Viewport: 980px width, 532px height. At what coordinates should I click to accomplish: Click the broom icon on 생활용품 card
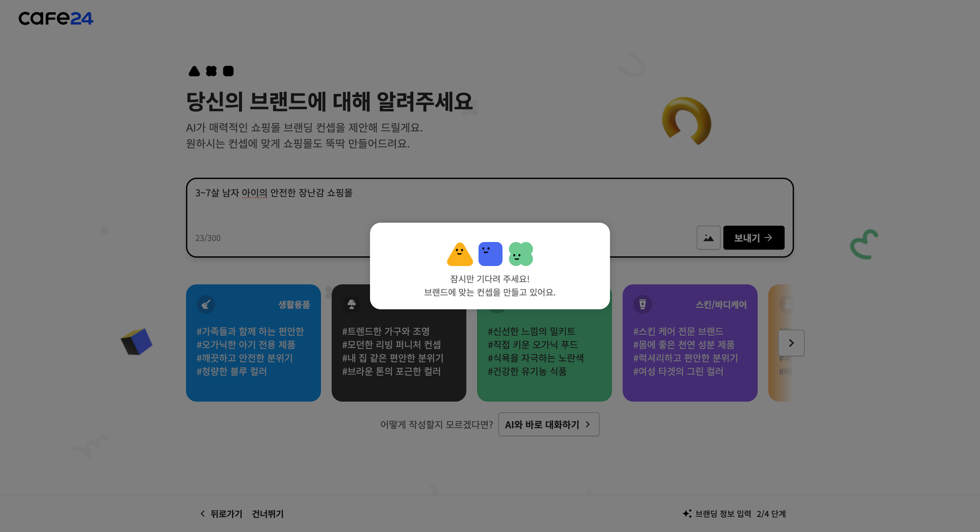pos(206,304)
